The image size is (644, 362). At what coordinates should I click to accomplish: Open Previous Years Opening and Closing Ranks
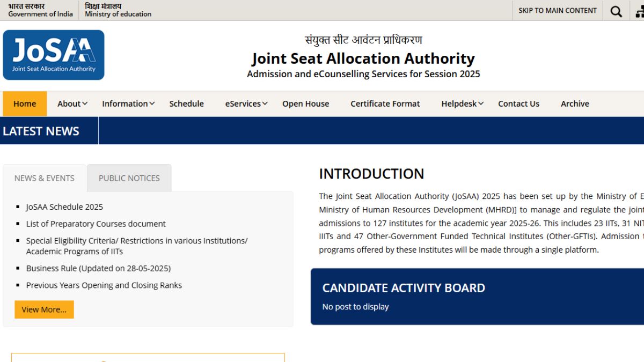104,285
